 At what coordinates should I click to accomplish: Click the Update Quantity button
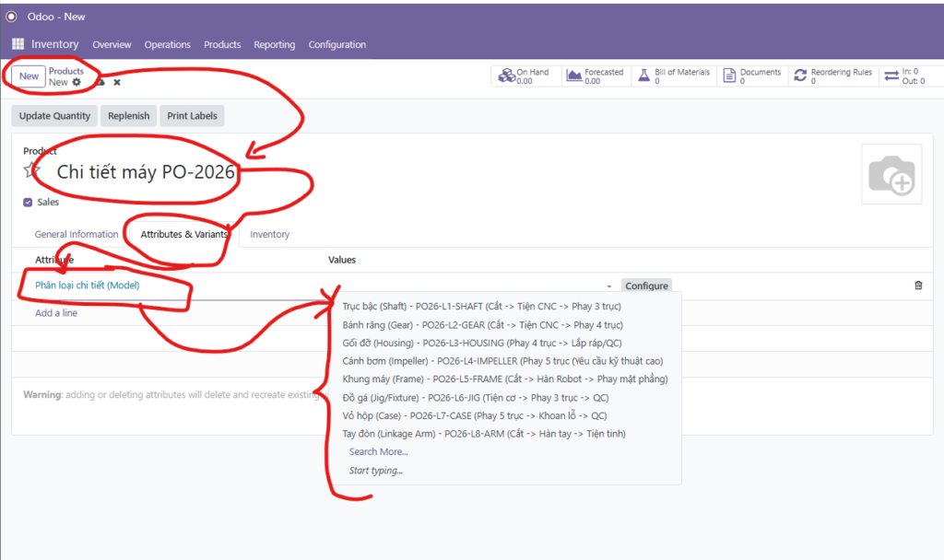55,116
